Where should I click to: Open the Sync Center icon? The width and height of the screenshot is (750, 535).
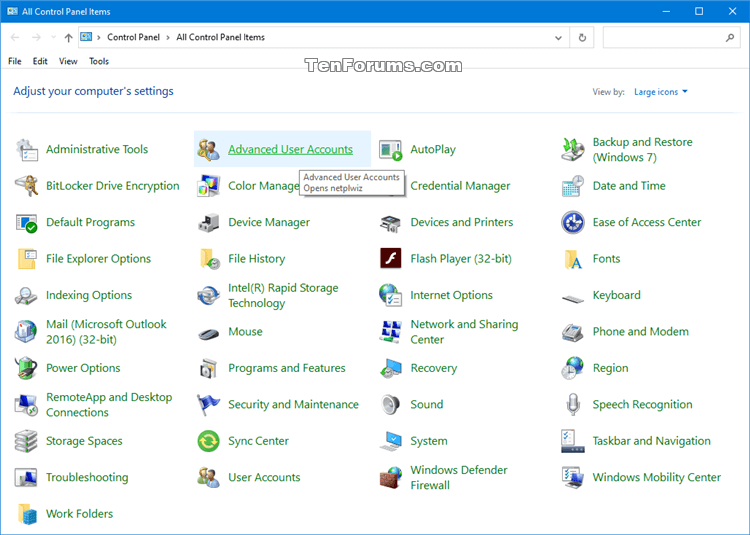[x=209, y=441]
